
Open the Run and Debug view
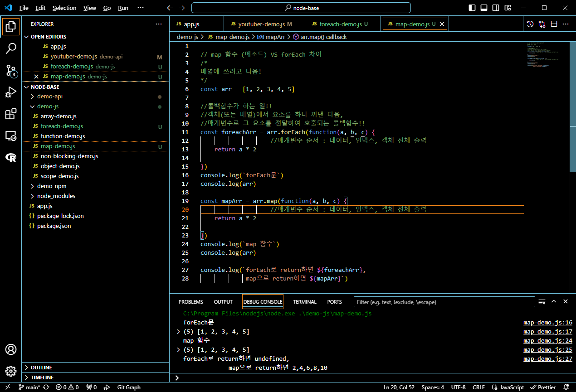click(10, 92)
